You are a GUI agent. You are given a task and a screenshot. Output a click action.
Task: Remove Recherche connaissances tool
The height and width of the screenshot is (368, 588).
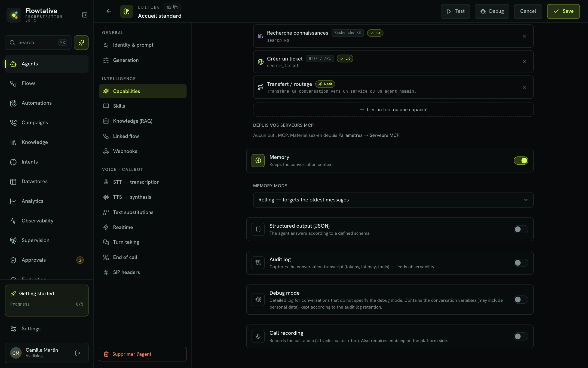tap(524, 36)
